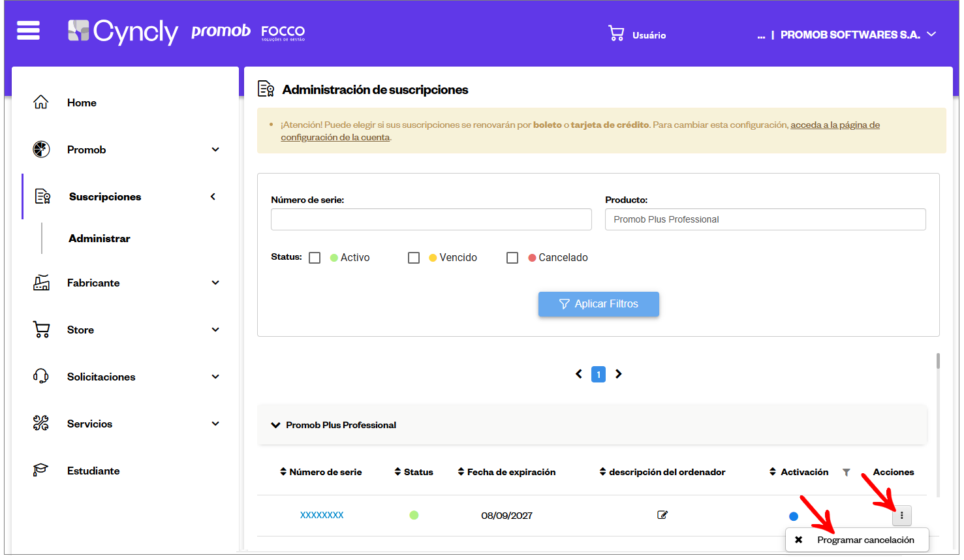Check the Vencido status checkbox

tap(414, 258)
